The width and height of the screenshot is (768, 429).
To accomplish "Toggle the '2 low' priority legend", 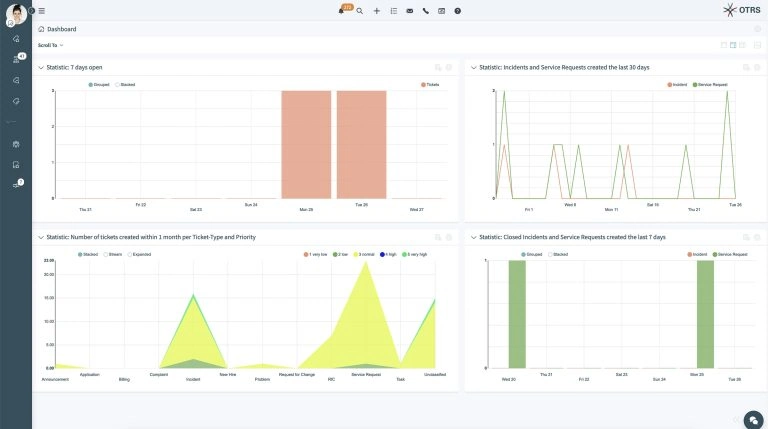I will (340, 254).
